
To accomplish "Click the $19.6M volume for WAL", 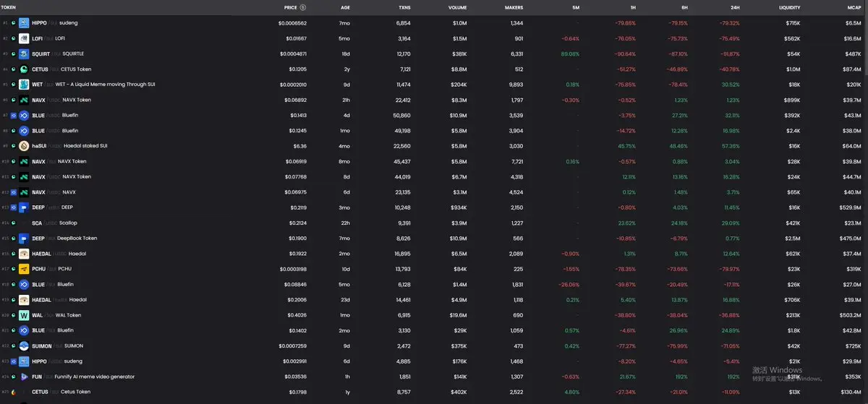I will [x=459, y=315].
